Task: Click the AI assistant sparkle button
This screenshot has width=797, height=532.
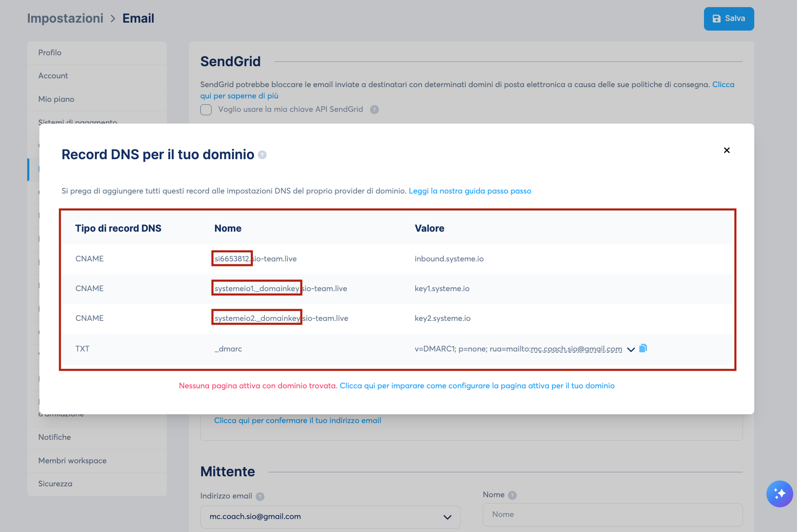Action: pos(779,493)
